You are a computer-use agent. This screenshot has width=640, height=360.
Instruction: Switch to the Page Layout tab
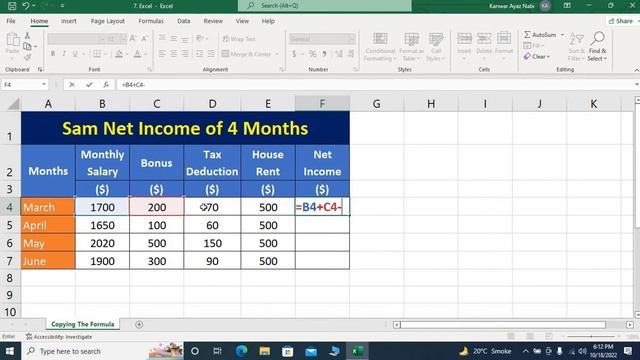(x=107, y=21)
